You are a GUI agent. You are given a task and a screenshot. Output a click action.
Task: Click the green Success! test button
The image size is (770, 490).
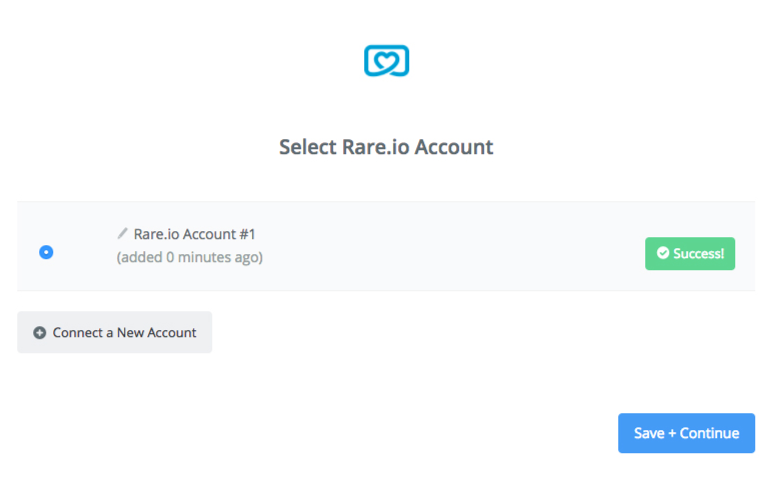pos(690,253)
